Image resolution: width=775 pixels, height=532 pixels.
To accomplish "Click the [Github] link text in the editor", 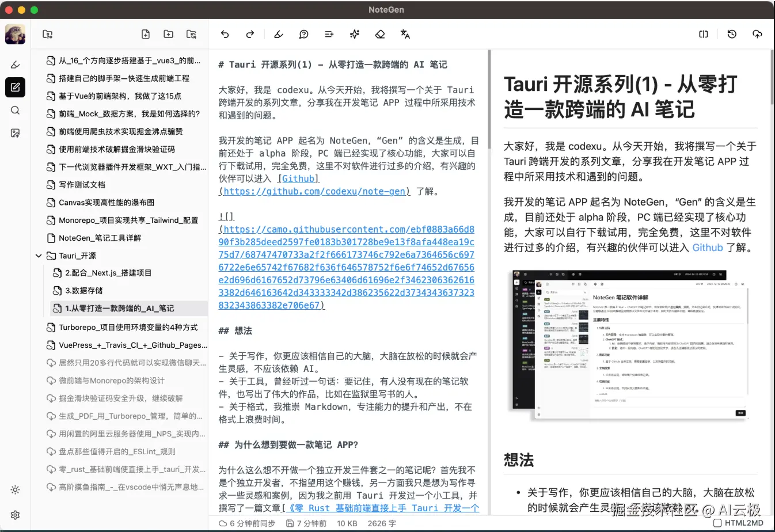I will 298,178.
